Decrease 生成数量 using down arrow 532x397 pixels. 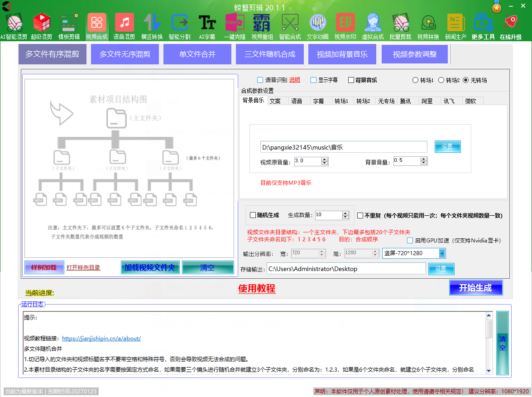click(345, 217)
